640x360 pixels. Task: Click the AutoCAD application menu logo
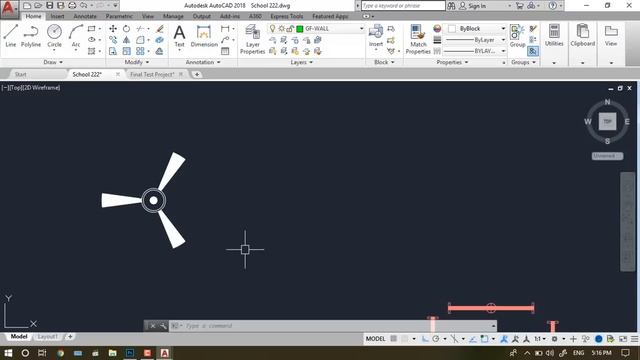(x=8, y=9)
